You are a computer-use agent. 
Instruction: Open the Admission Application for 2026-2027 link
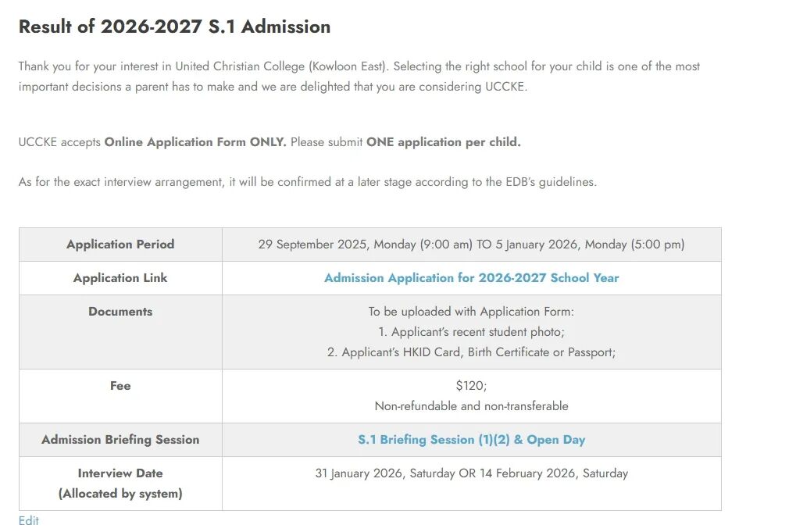[471, 278]
